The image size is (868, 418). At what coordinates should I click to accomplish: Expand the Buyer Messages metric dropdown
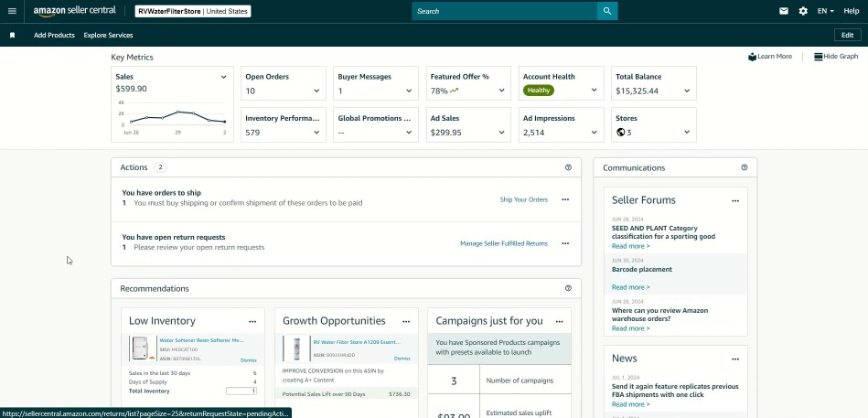point(409,91)
